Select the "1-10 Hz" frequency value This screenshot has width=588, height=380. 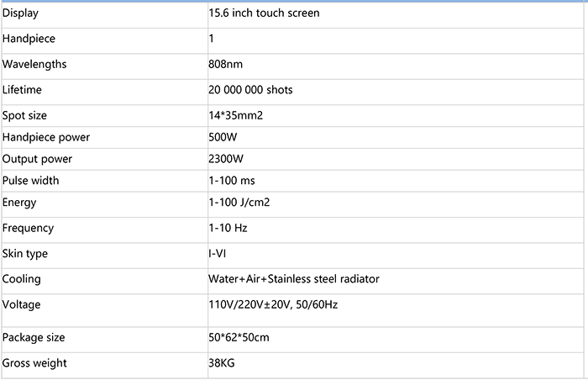coord(228,228)
